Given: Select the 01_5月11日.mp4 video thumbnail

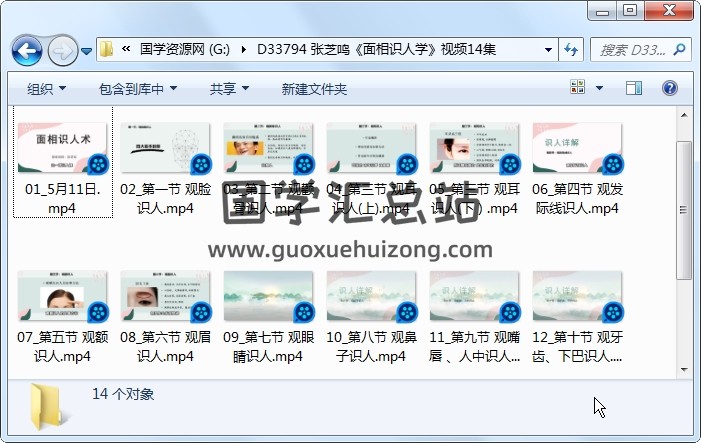Looking at the screenshot, I should coord(62,149).
